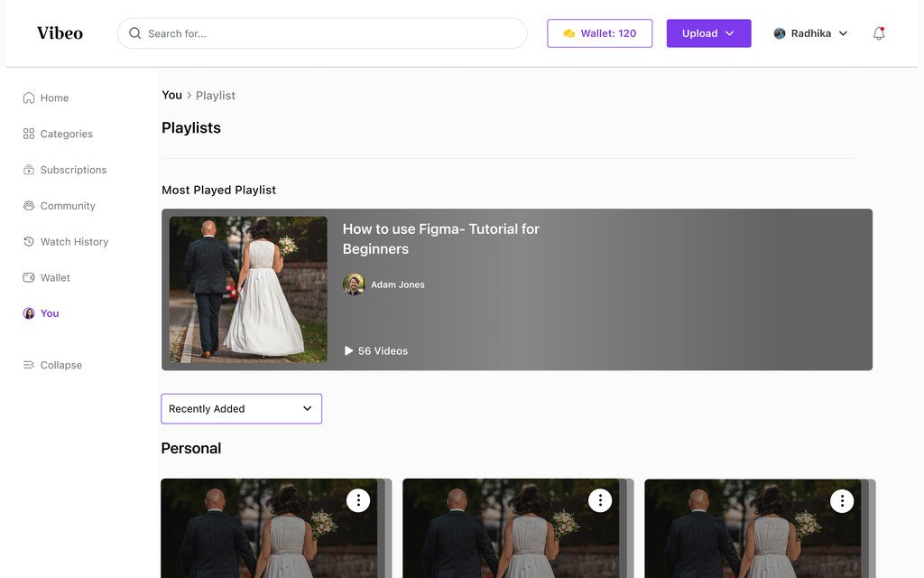Click the Community people icon
924x578 pixels.
point(28,206)
